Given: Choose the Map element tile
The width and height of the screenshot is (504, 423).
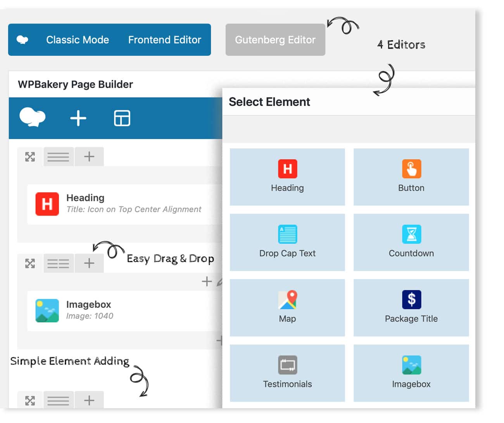Looking at the screenshot, I should tap(287, 308).
